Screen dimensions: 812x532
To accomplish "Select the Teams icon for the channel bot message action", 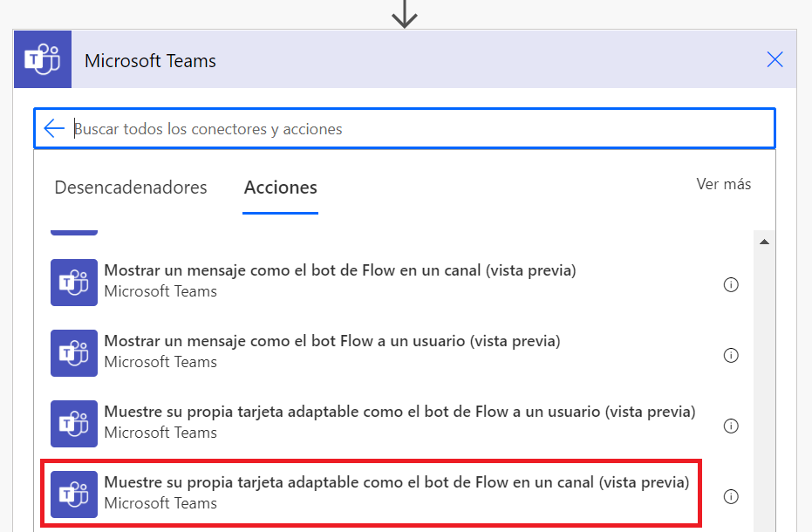I will click(74, 283).
